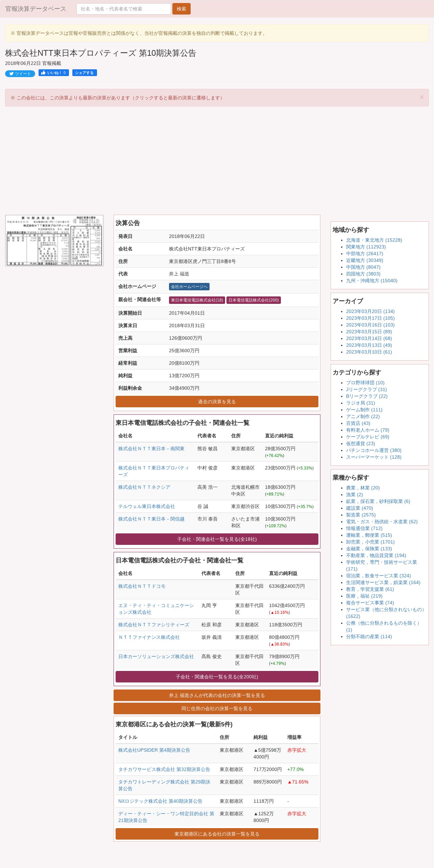Image resolution: width=434 pixels, height=868 pixels.
Task: Click the Twitter ツイート button
Action: 20,74
